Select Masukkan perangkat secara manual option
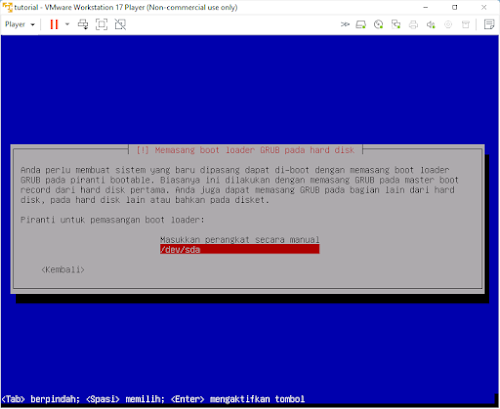 click(239, 239)
